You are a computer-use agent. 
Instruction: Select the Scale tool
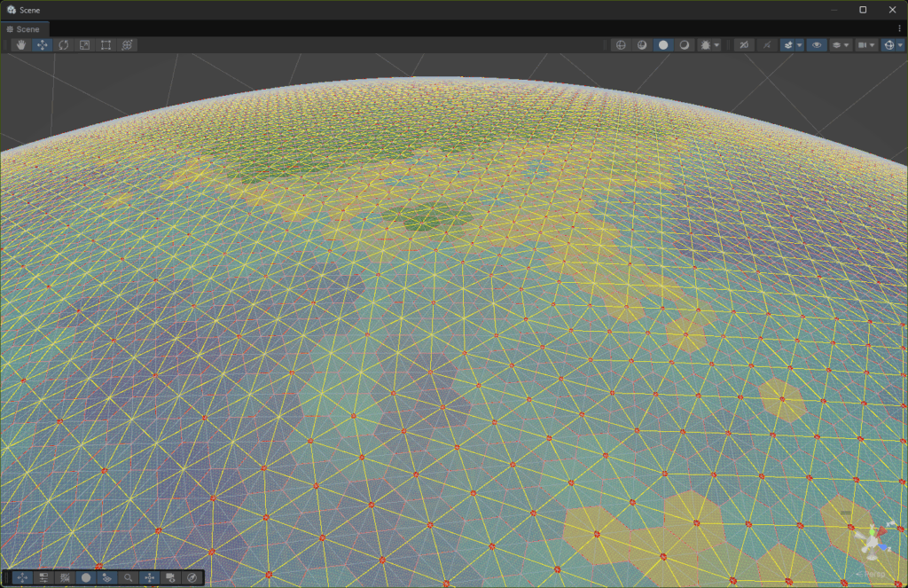pyautogui.click(x=84, y=45)
